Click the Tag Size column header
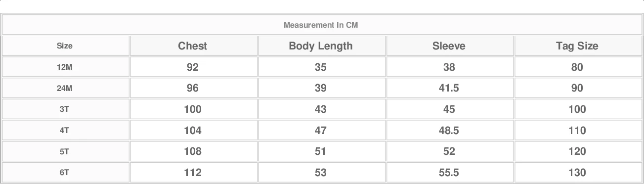Viewport: 644px width, 184px height. point(577,46)
